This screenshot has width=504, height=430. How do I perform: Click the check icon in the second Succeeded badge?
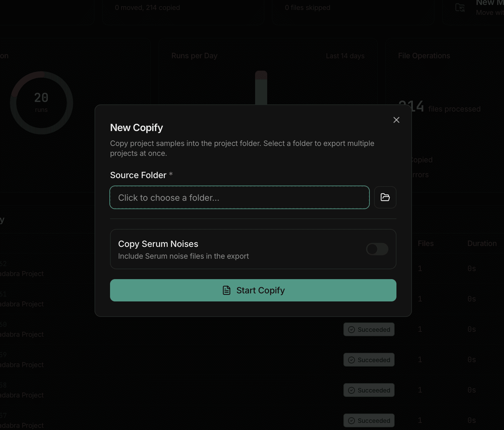pyautogui.click(x=352, y=360)
